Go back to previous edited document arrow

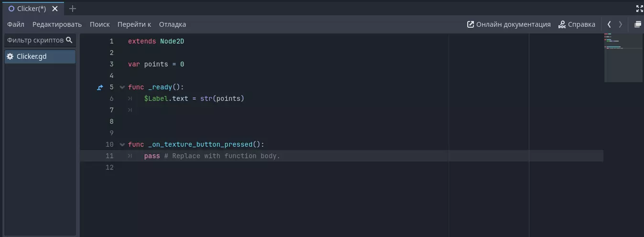(609, 24)
